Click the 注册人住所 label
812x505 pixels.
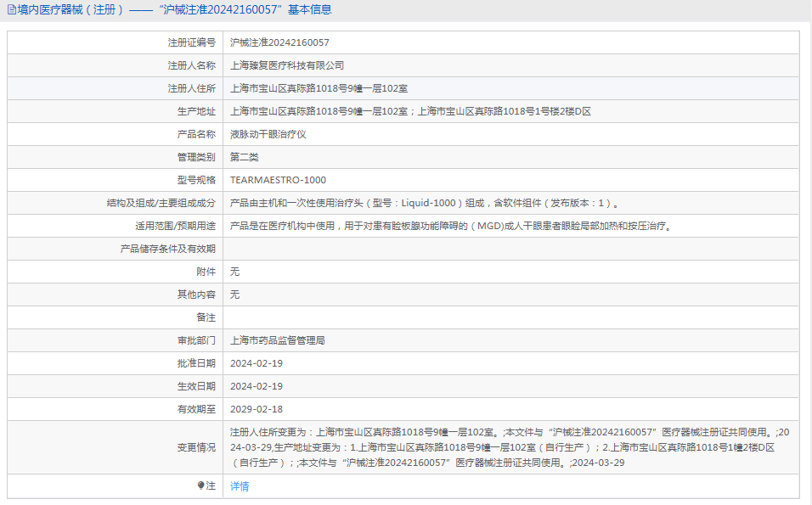(192, 88)
